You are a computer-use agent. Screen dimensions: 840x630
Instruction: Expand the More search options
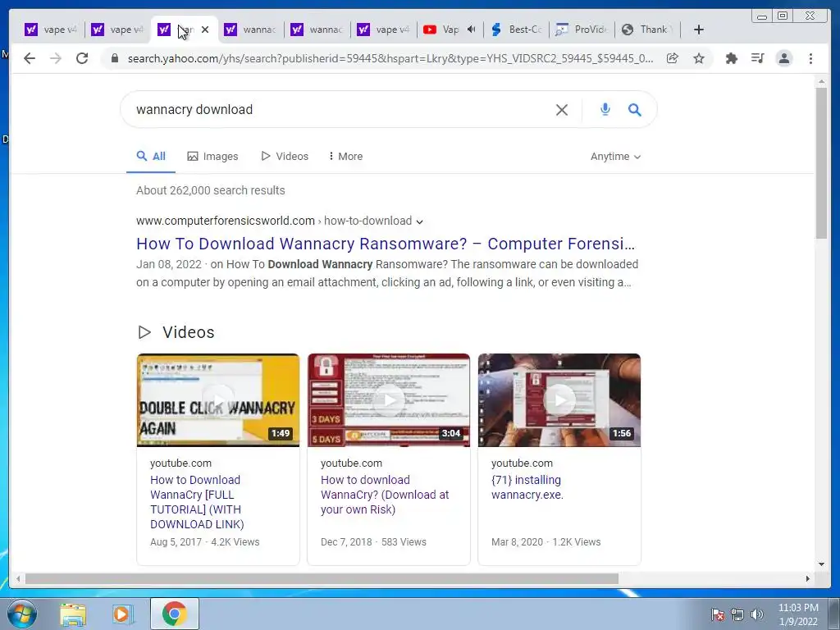(x=345, y=157)
